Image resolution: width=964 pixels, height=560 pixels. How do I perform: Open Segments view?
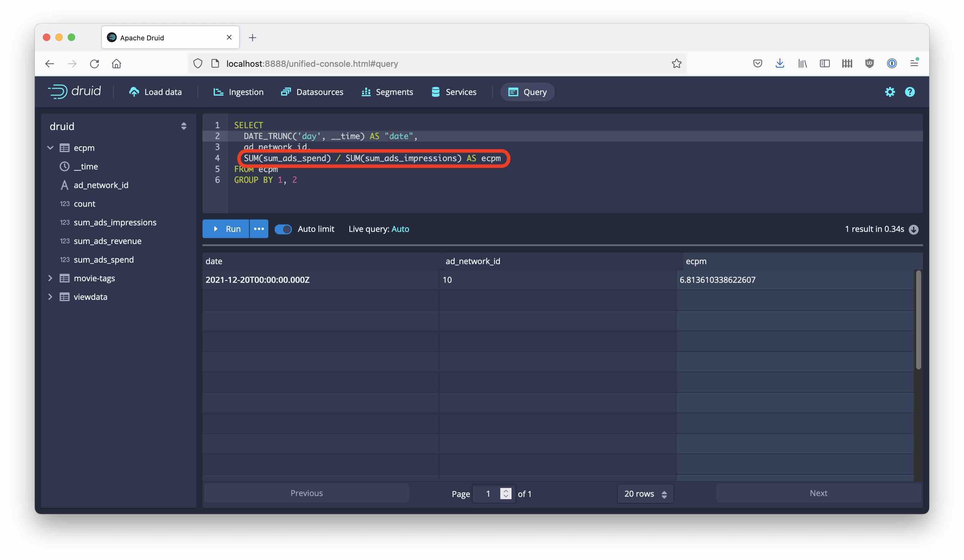click(x=394, y=92)
